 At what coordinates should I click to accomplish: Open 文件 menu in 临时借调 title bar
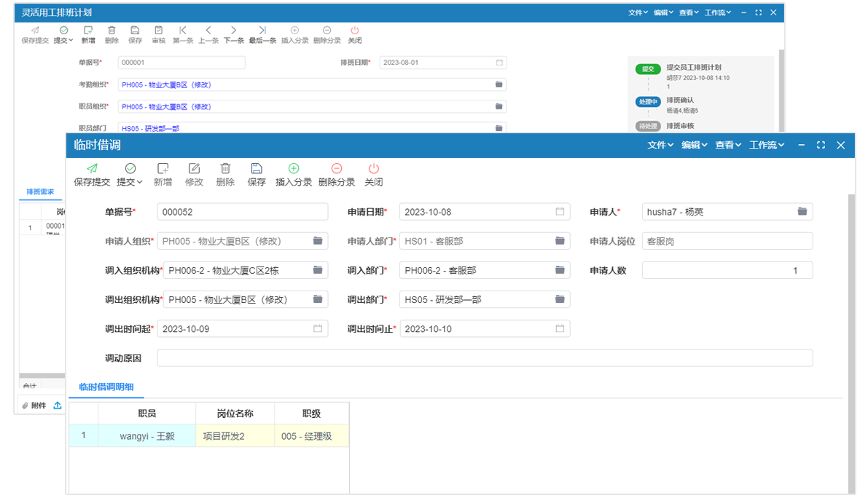[x=660, y=145]
